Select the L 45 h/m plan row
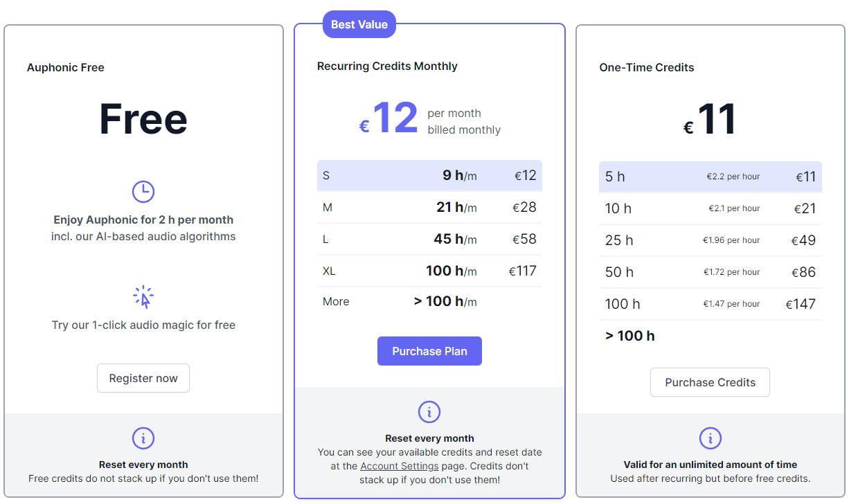Viewport: 849px width, 504px height. tap(429, 239)
